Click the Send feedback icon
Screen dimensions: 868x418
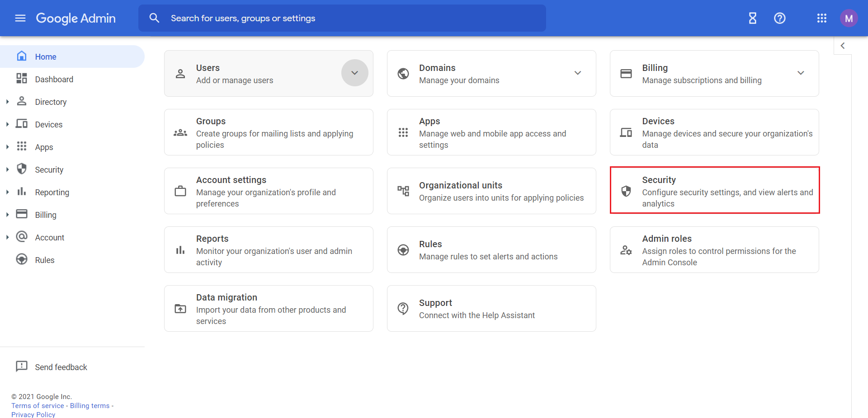click(21, 366)
